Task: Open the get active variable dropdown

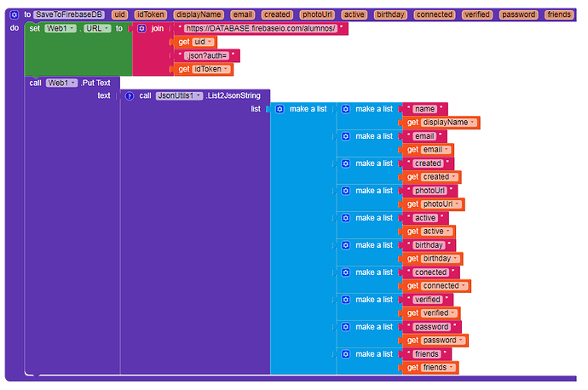Action: pyautogui.click(x=437, y=232)
